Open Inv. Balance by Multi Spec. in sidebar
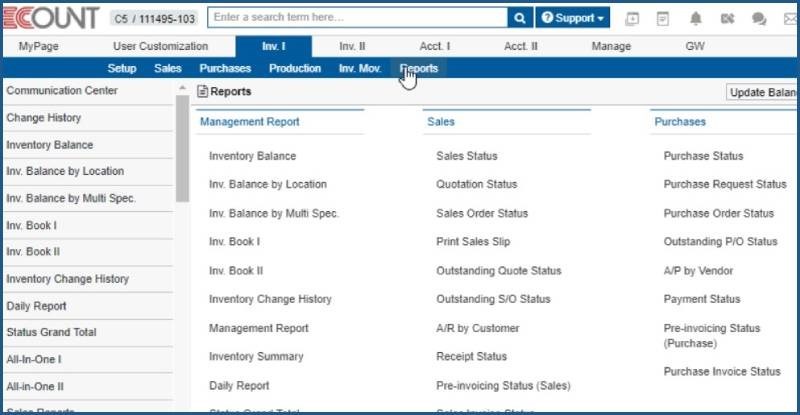The image size is (800, 415). coord(70,198)
